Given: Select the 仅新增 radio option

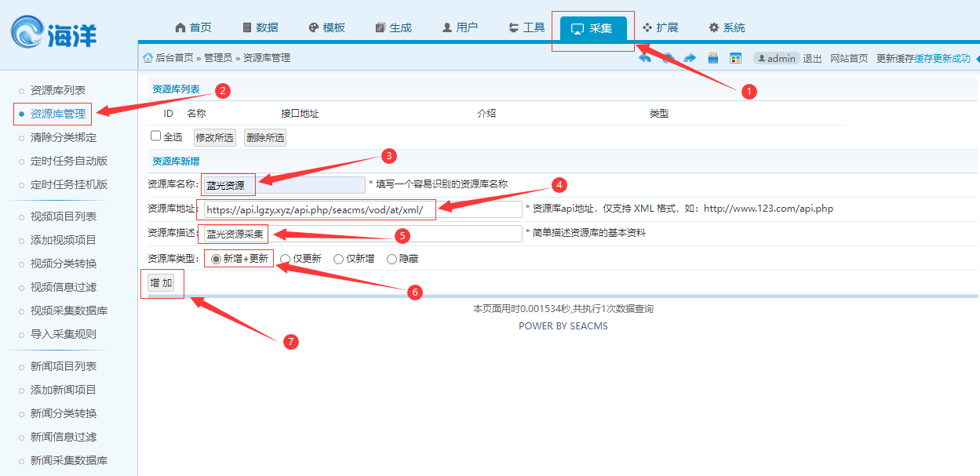Looking at the screenshot, I should [338, 259].
